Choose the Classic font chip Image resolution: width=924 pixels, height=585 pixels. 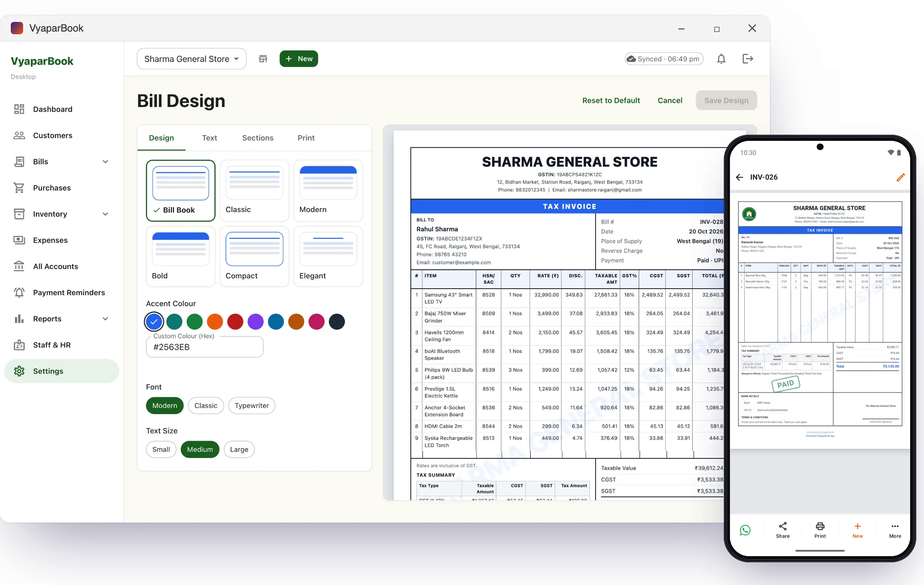click(x=206, y=406)
